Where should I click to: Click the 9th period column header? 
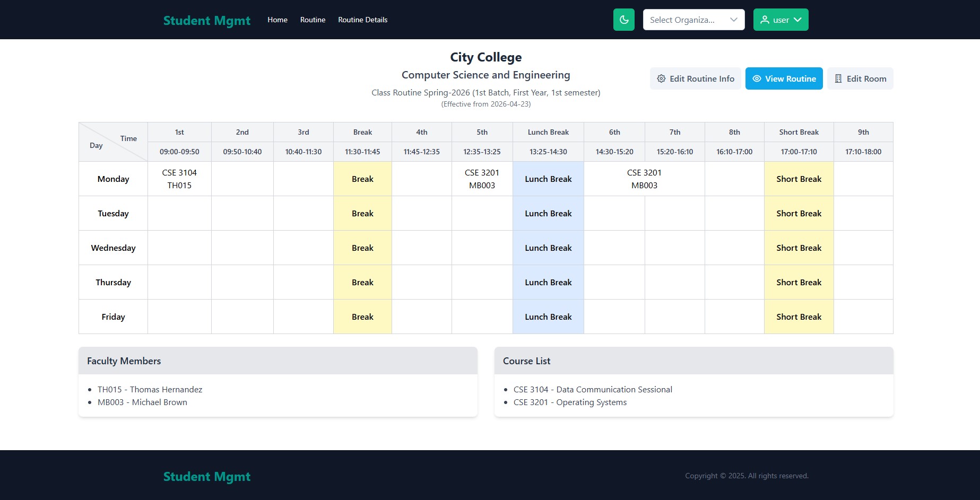click(x=863, y=132)
